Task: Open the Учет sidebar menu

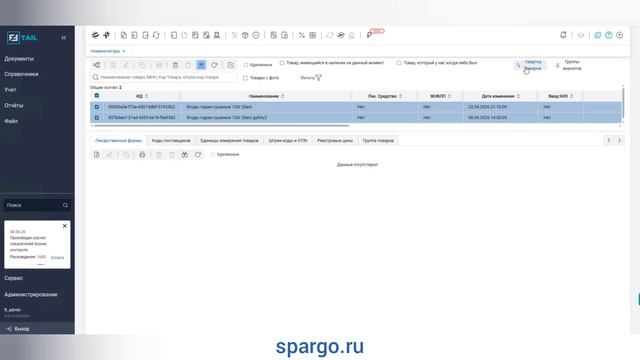Action: tap(10, 90)
